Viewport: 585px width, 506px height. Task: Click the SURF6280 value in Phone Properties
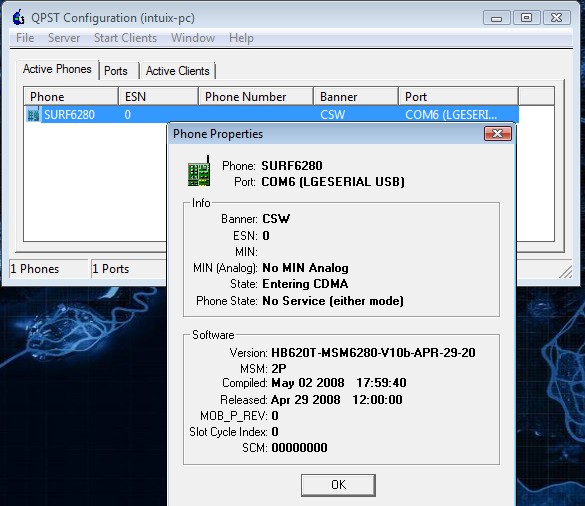(x=292, y=165)
